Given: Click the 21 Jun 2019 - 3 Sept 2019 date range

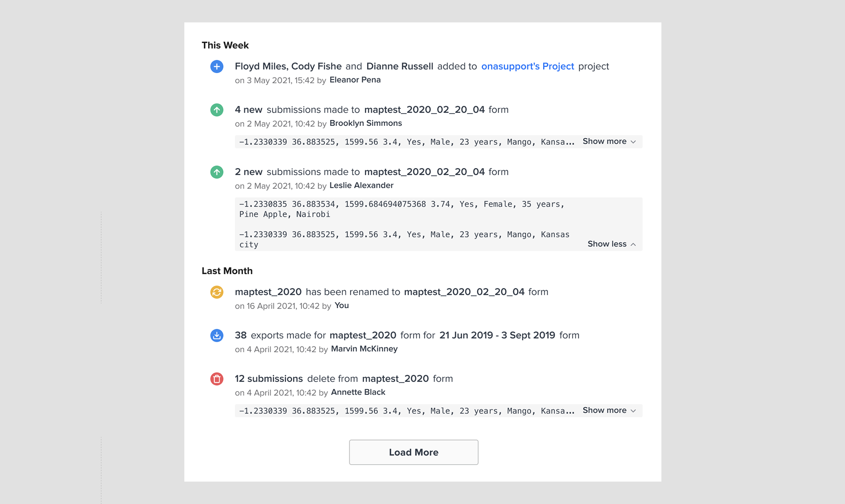Looking at the screenshot, I should click(497, 335).
